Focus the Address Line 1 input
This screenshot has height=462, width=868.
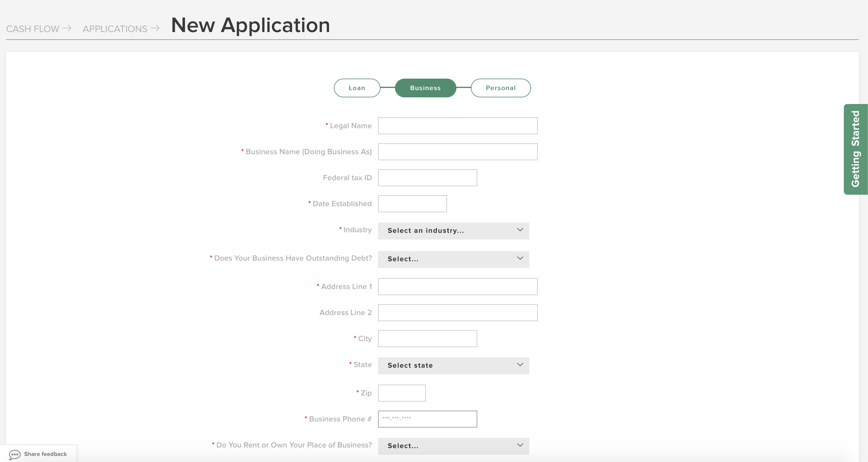[x=458, y=286]
